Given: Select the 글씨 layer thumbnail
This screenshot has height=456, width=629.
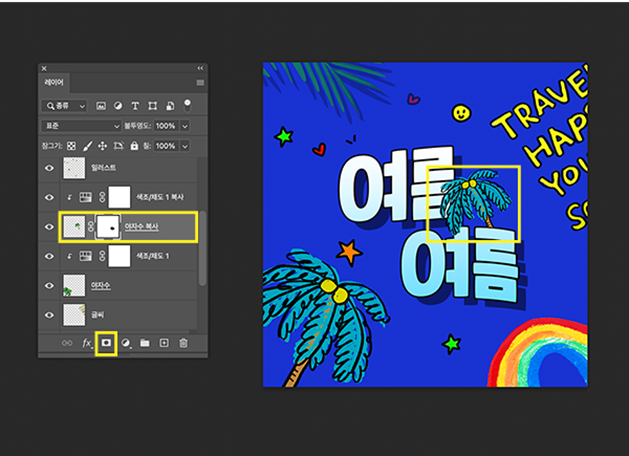Looking at the screenshot, I should [x=74, y=315].
